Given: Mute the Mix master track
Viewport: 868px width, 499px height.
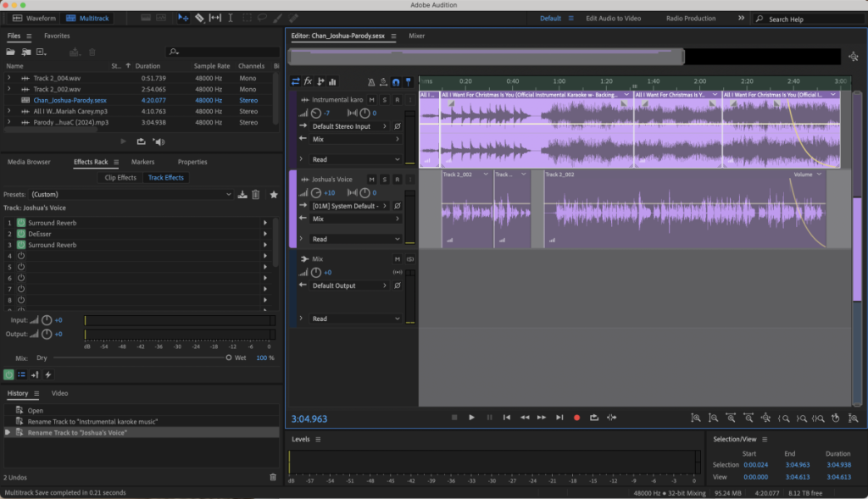Looking at the screenshot, I should 397,259.
